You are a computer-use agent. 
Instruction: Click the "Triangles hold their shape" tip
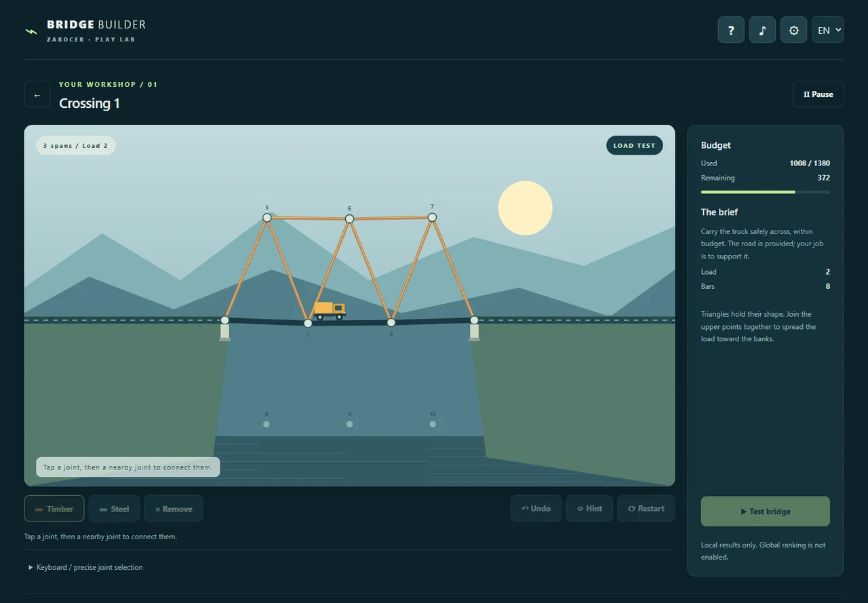[759, 326]
